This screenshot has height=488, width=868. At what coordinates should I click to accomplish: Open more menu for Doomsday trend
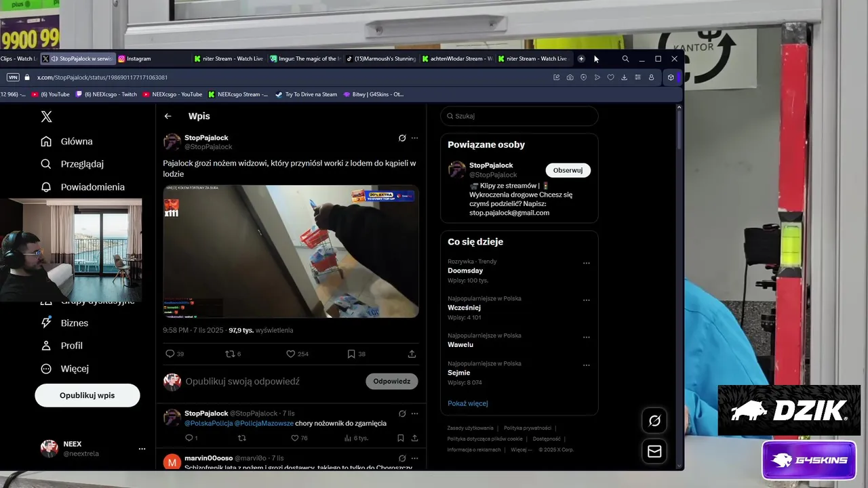[587, 263]
